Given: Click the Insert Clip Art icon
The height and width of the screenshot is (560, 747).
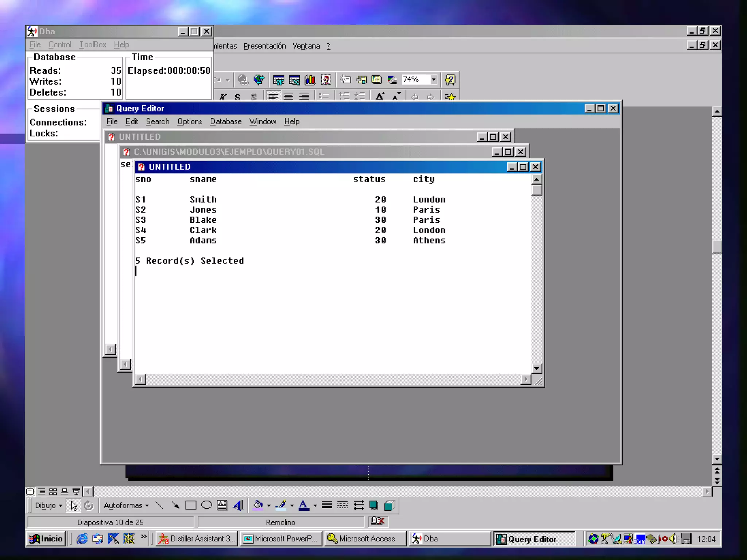Looking at the screenshot, I should tap(326, 80).
